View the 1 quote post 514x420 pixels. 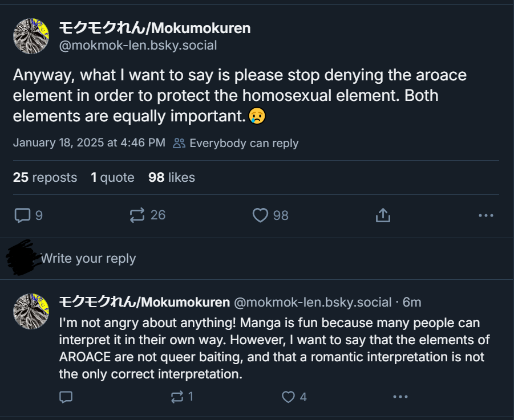pos(112,177)
